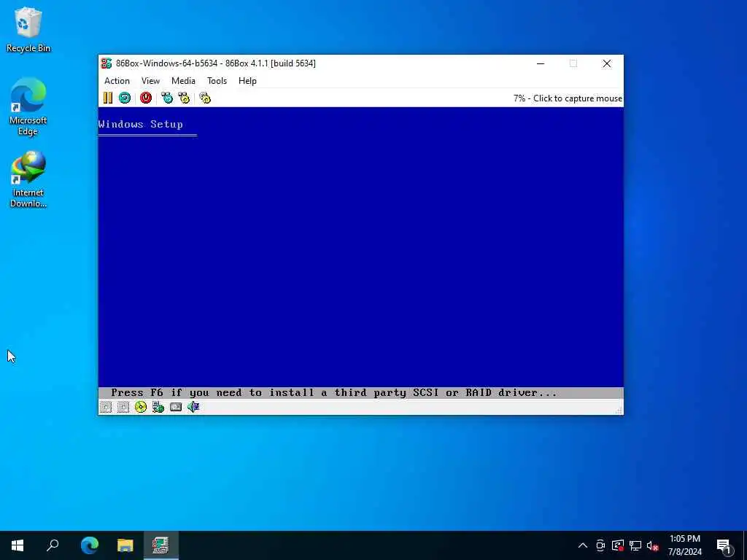
Task: Select the Microsoft Edge desktop shortcut
Action: coord(28,106)
